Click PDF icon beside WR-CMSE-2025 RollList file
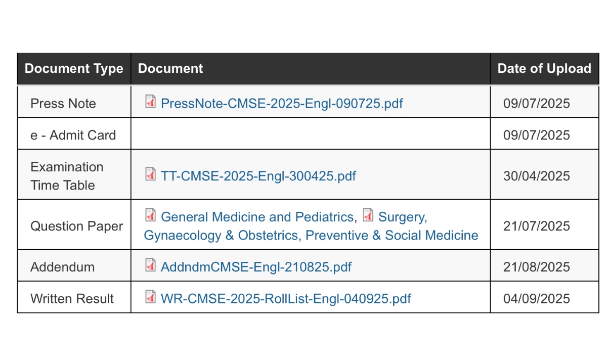 pos(150,297)
